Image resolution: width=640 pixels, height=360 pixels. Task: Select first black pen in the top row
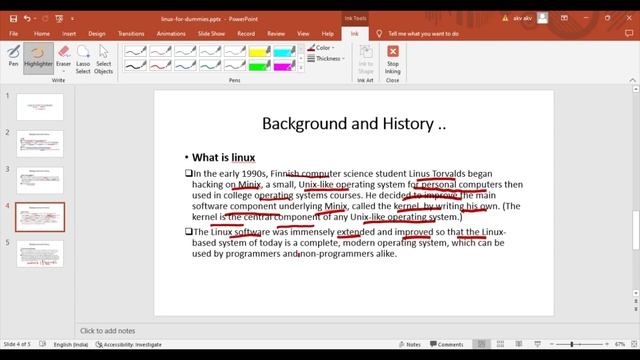click(136, 51)
